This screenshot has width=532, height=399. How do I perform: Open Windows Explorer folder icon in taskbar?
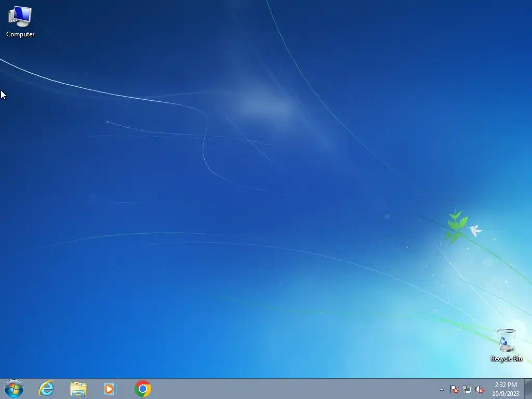(78, 389)
